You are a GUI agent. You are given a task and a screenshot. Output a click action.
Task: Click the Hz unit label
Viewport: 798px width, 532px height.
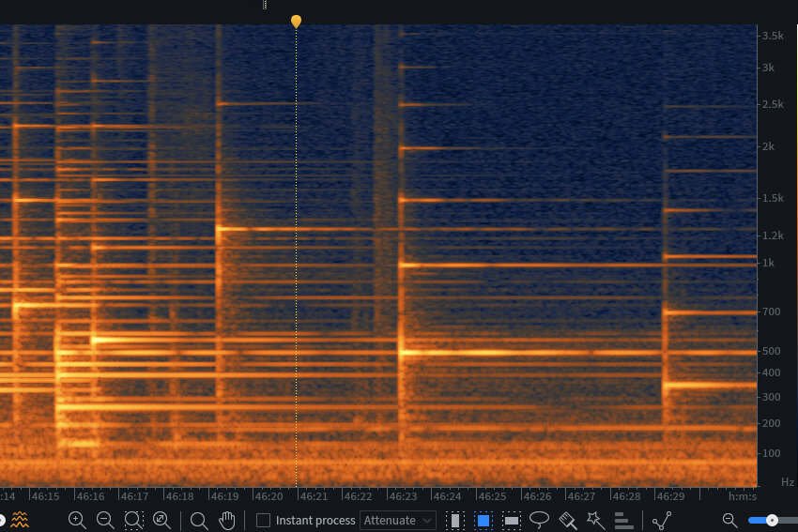[x=788, y=482]
